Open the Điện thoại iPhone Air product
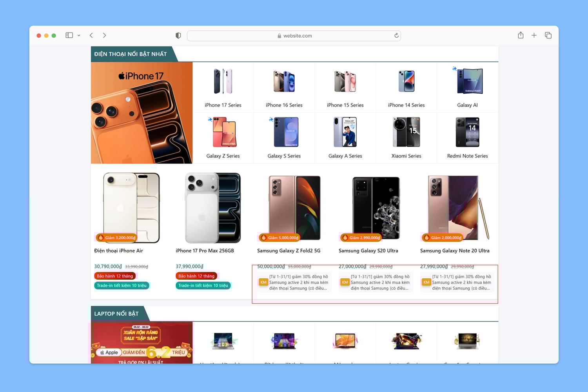Image resolution: width=588 pixels, height=392 pixels. (x=118, y=250)
